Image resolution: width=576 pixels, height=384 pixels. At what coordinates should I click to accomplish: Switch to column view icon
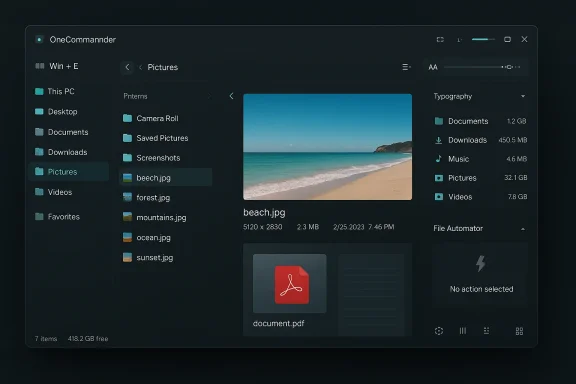463,331
